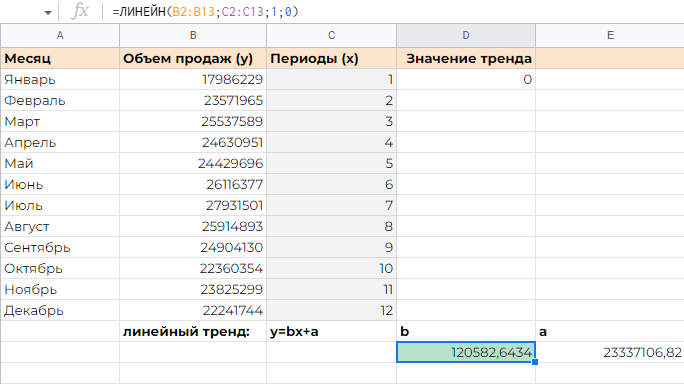
Task: Click the value 23337106,82
Action: (610, 352)
